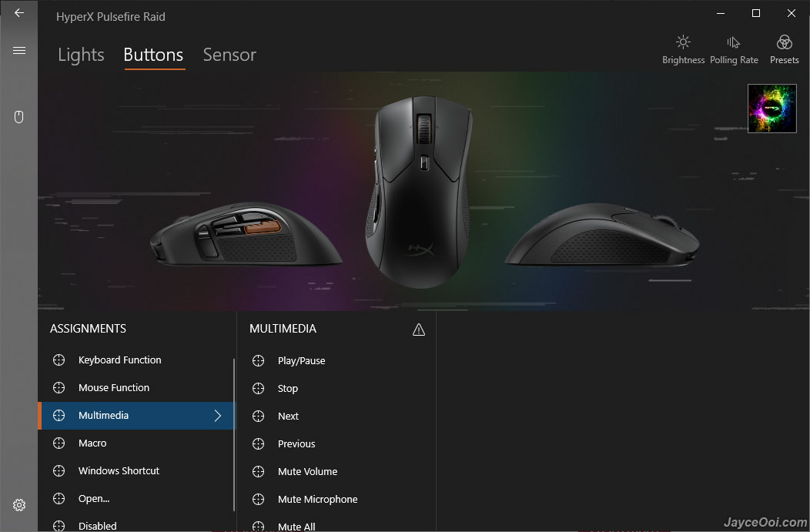This screenshot has height=532, width=810.
Task: Switch to the Sensor tab
Action: pos(229,55)
